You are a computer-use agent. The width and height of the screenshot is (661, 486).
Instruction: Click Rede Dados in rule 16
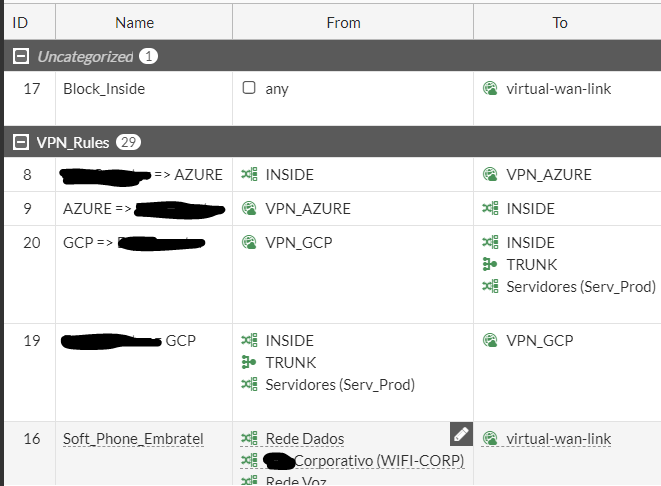click(304, 439)
